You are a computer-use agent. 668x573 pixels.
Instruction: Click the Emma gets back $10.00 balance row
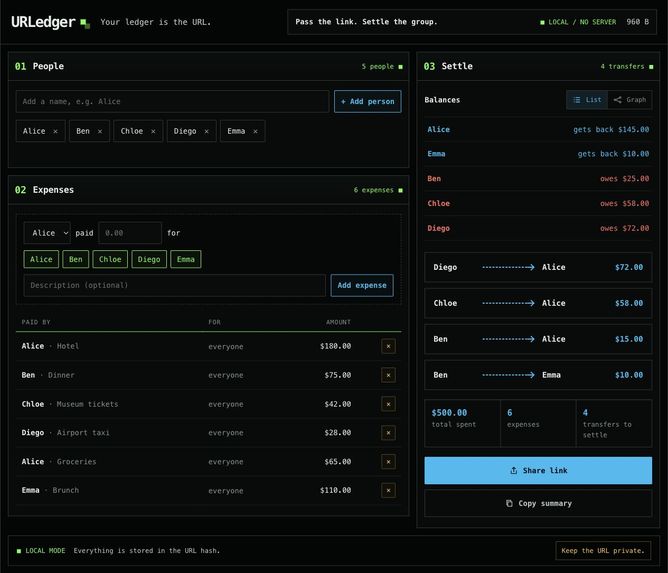click(x=538, y=154)
